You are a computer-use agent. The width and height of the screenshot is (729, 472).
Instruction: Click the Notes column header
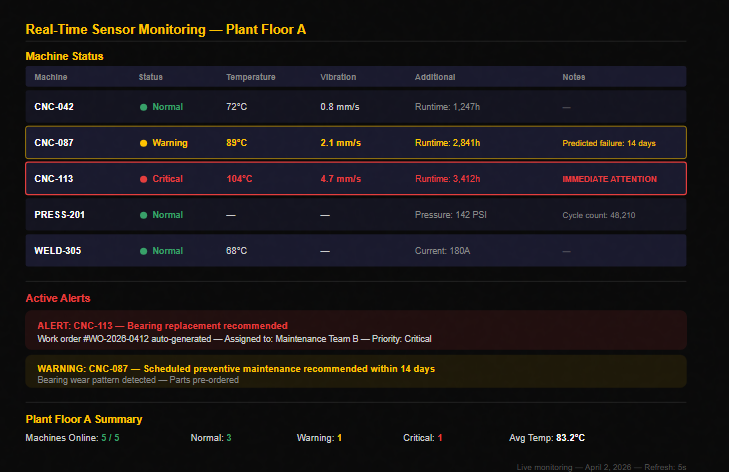click(574, 77)
